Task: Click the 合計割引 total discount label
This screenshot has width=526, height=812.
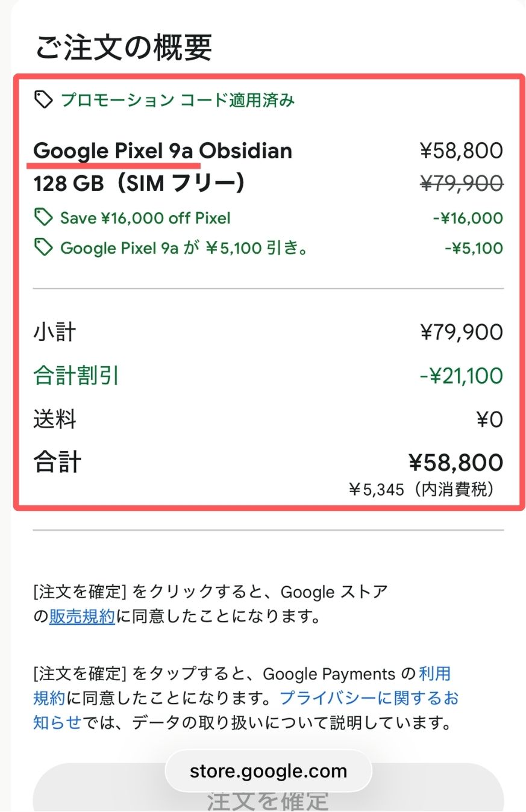Action: (x=76, y=376)
